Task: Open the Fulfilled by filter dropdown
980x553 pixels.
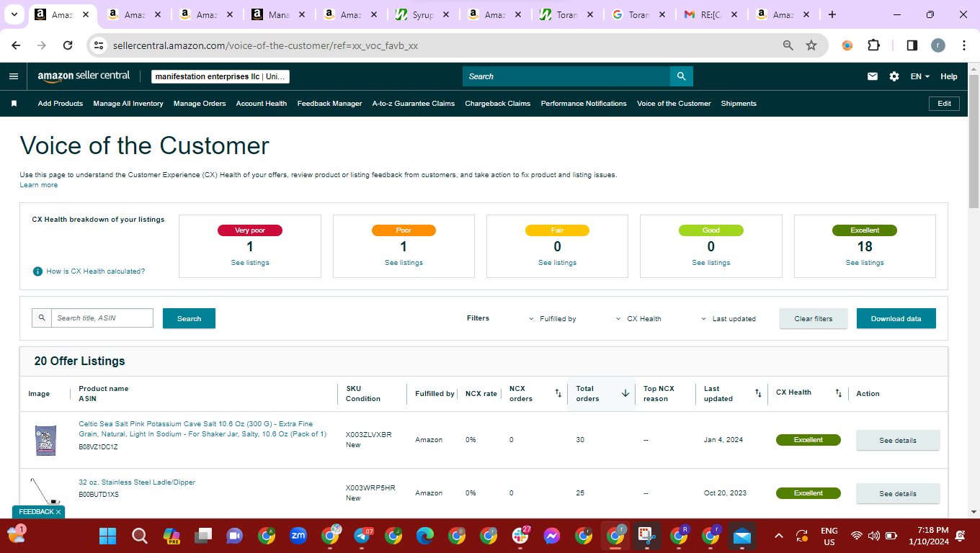Action: pos(553,318)
